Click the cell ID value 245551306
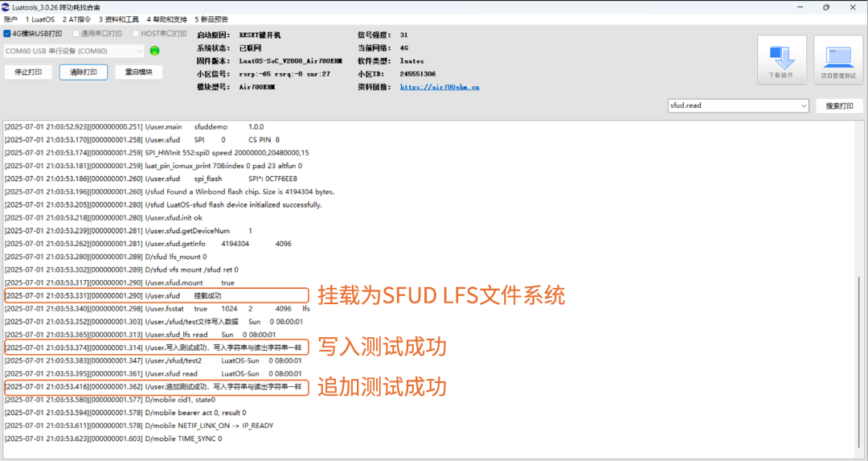 (x=417, y=74)
